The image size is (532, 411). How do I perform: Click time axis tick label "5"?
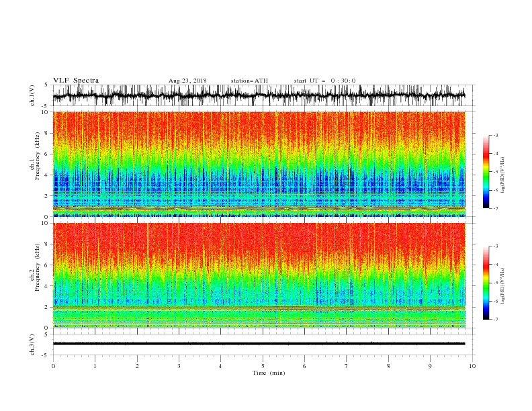coord(263,366)
